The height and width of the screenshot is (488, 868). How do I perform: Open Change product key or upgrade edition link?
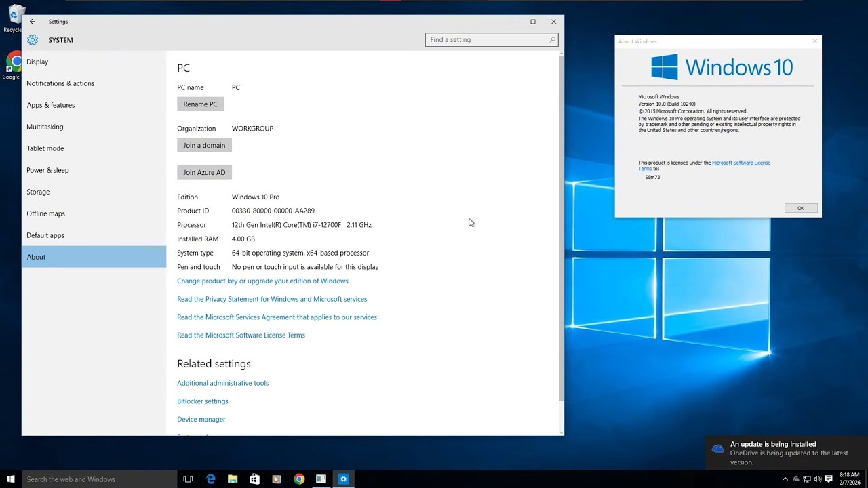pos(262,281)
